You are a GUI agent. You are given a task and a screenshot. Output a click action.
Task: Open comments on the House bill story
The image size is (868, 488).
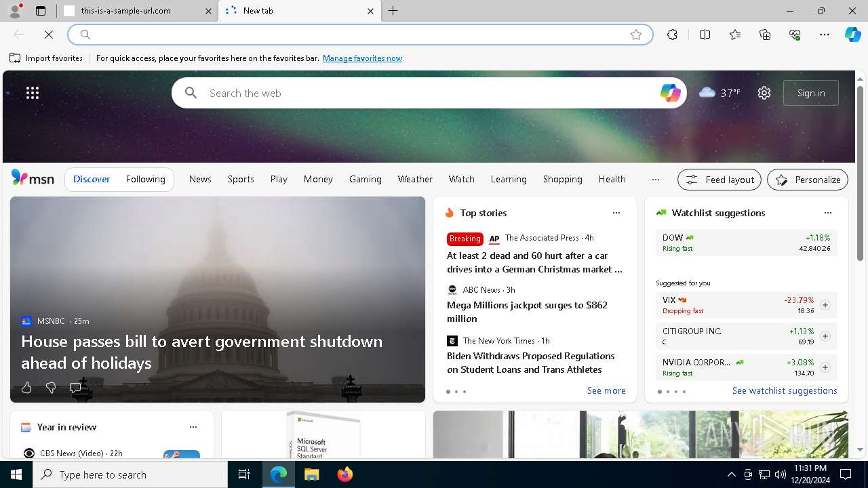pos(75,388)
